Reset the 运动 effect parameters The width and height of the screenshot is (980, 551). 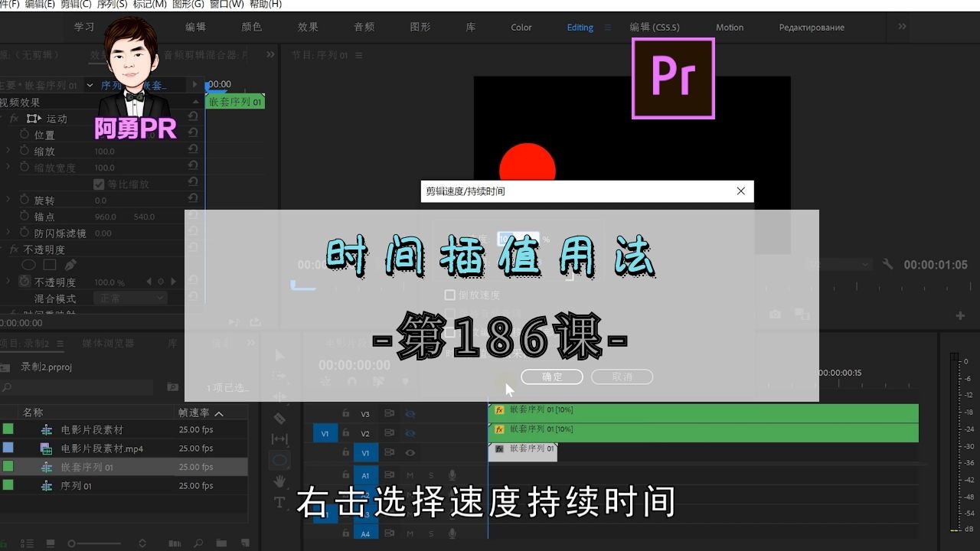point(193,117)
